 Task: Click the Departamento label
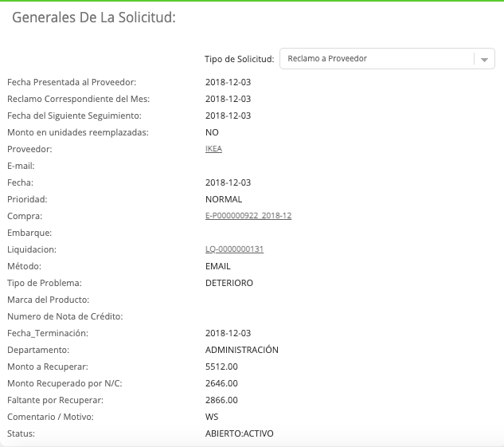[38, 350]
